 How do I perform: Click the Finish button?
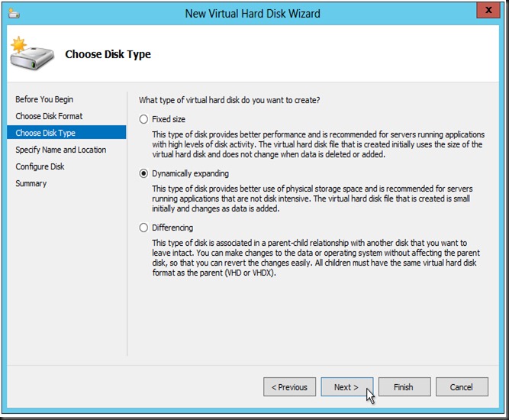(404, 387)
